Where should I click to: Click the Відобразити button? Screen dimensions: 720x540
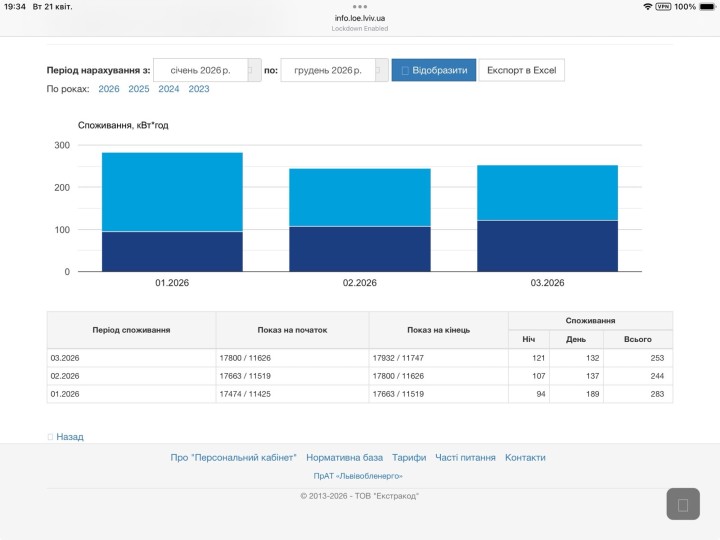433,70
